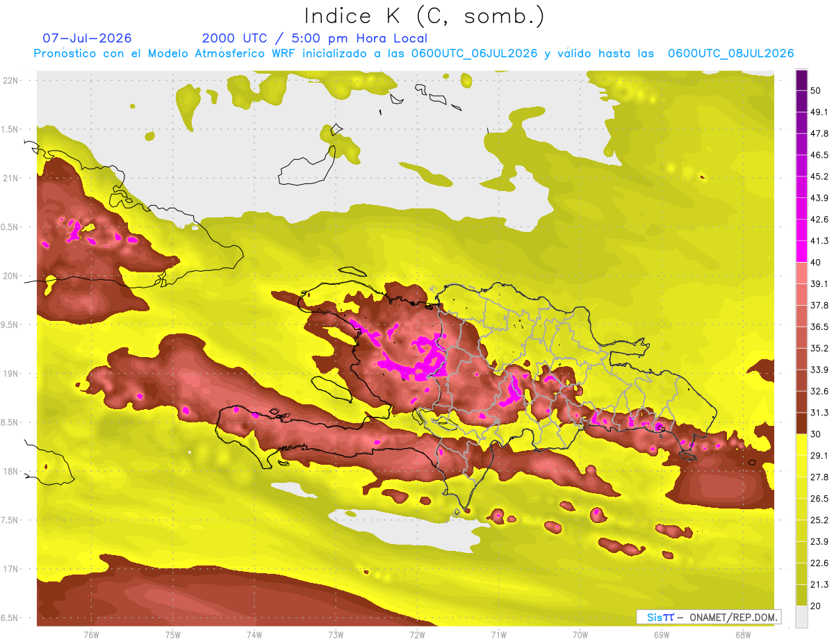
Task: Click the colorbar label '49.1'
Action: pyautogui.click(x=819, y=112)
